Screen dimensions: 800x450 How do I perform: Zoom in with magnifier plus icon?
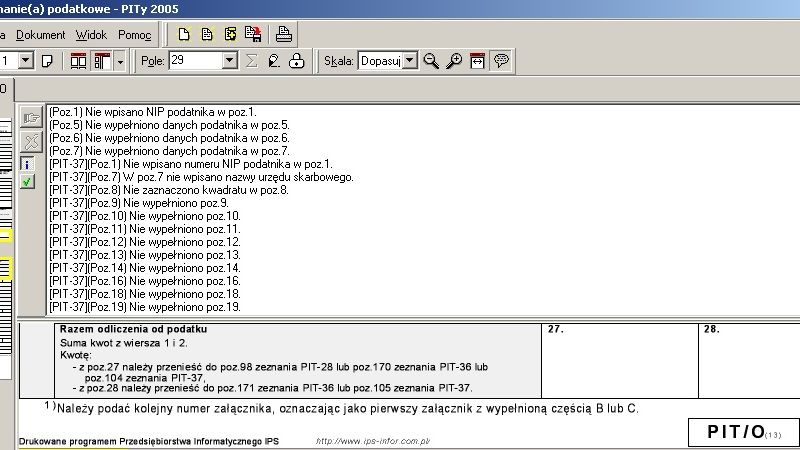(454, 61)
